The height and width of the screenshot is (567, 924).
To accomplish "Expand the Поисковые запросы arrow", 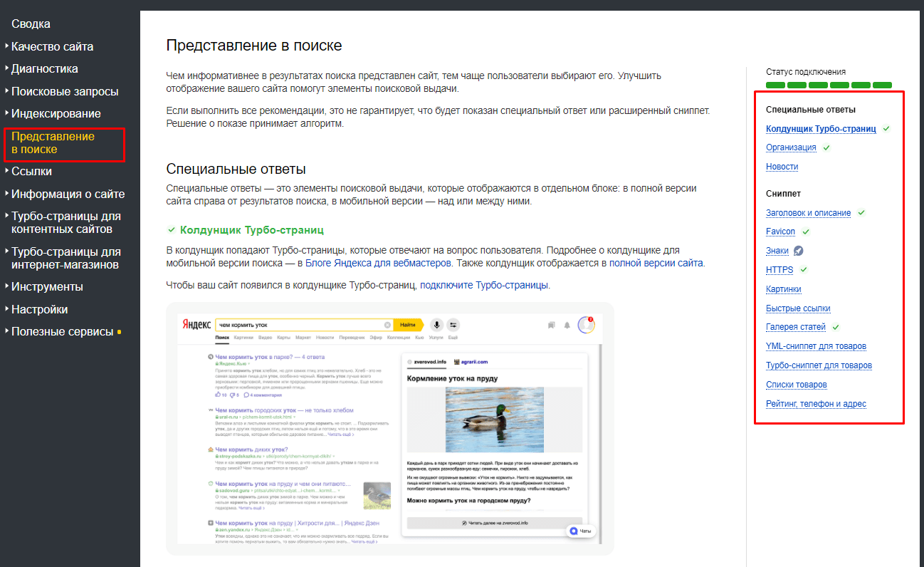I will (x=7, y=91).
